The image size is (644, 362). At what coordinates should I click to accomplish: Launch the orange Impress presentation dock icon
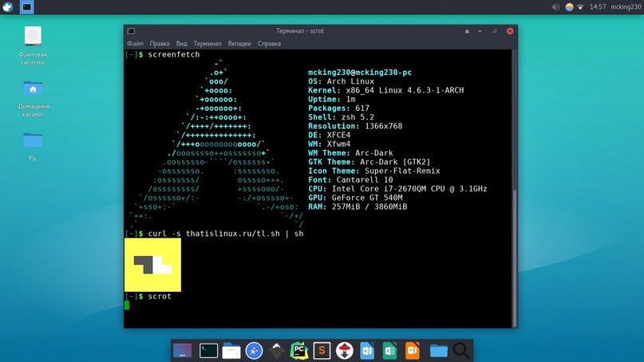(413, 351)
